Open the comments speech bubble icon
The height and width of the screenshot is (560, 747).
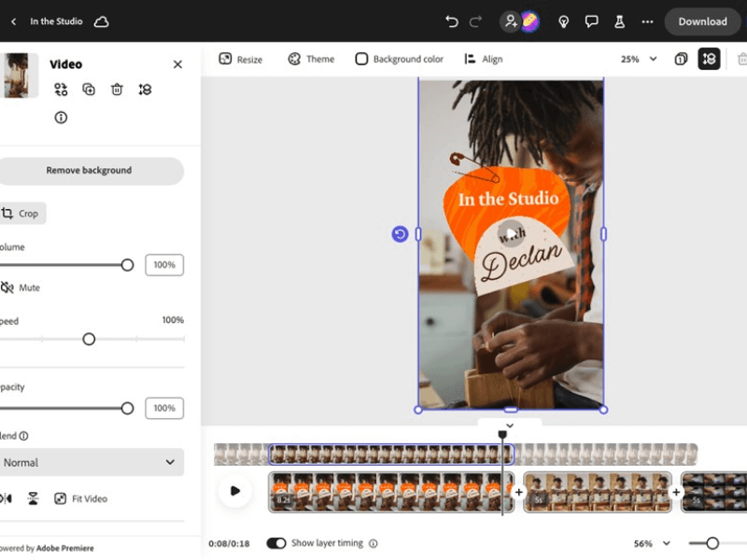591,21
